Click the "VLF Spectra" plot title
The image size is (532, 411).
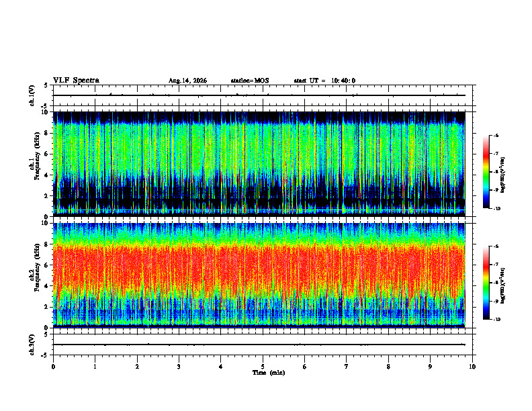point(76,81)
